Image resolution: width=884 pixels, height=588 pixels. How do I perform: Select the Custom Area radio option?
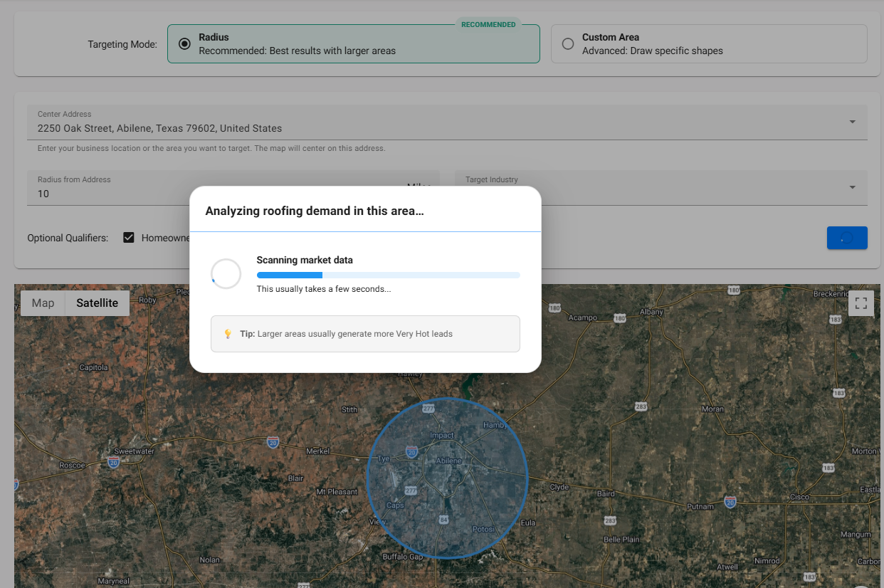(568, 44)
